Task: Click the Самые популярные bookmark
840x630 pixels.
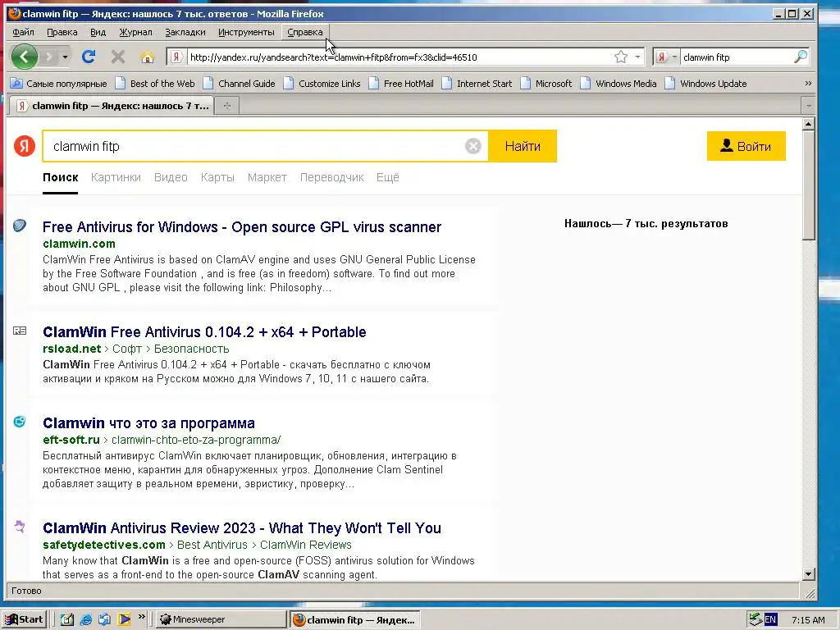Action: (x=59, y=84)
